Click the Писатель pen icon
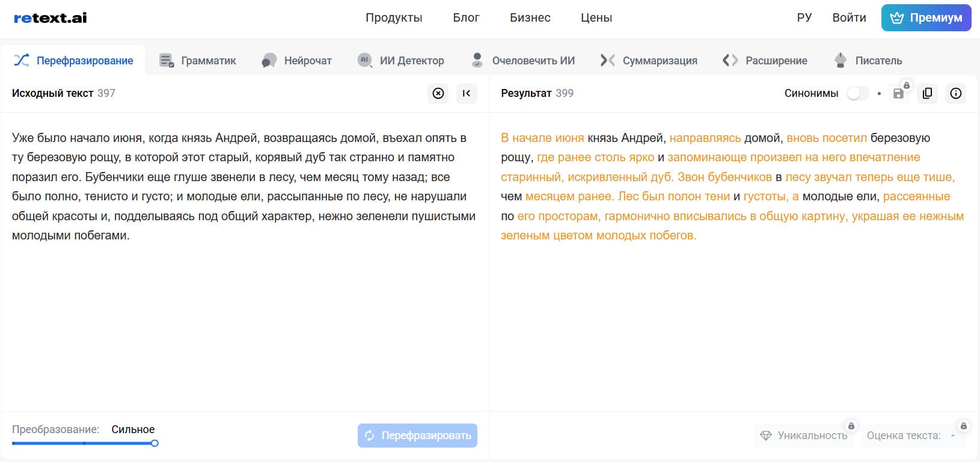The width and height of the screenshot is (980, 462). [841, 60]
